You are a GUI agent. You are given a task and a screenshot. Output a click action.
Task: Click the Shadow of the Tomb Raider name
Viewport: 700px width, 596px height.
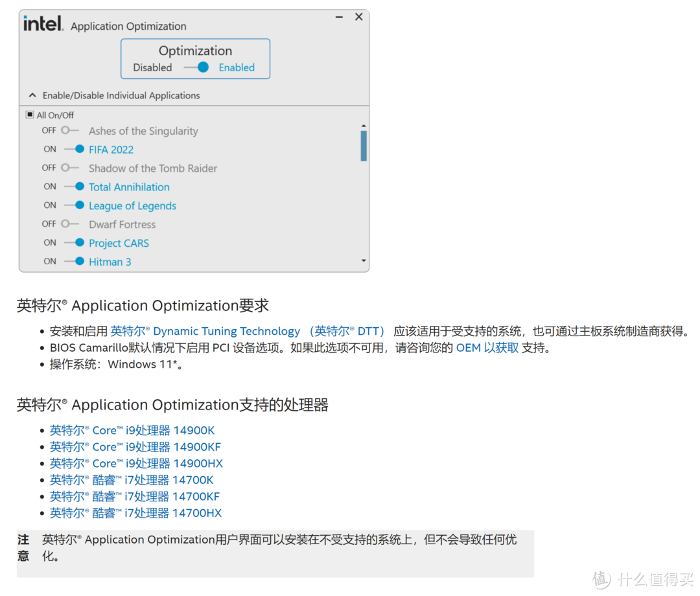pyautogui.click(x=153, y=168)
